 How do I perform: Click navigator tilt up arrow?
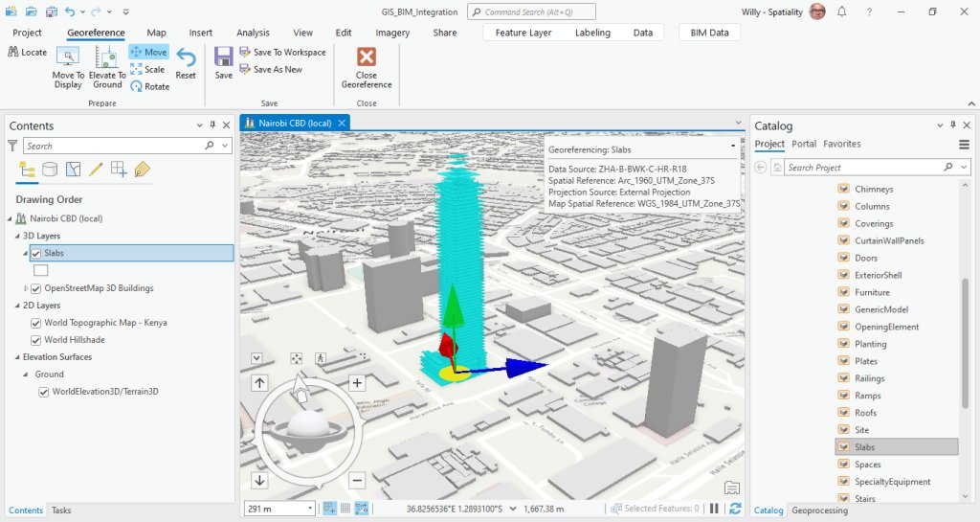click(x=259, y=383)
